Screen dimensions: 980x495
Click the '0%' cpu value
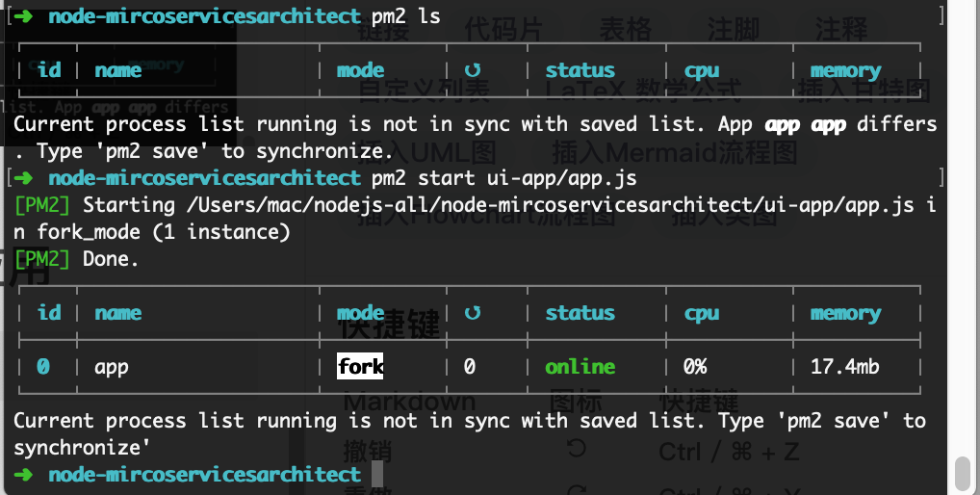[695, 366]
